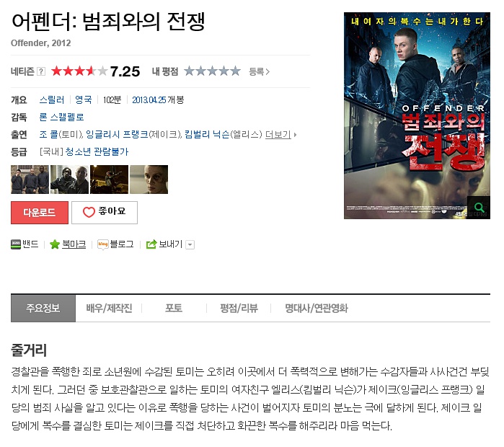This screenshot has height=447, width=504.
Task: Click the Band share icon
Action: (x=16, y=244)
